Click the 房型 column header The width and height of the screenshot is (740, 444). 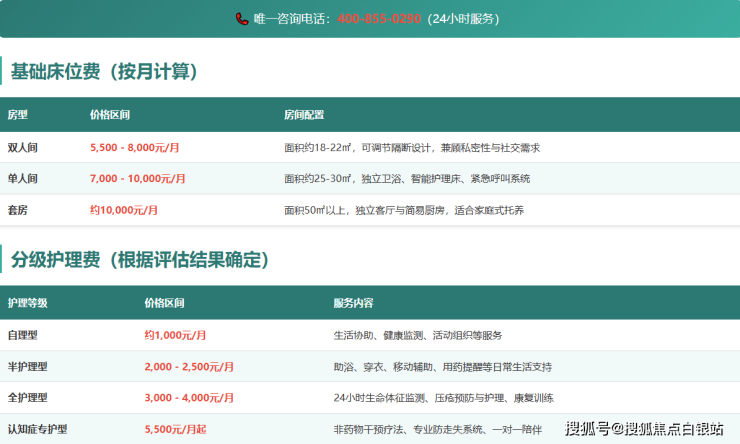[x=19, y=115]
